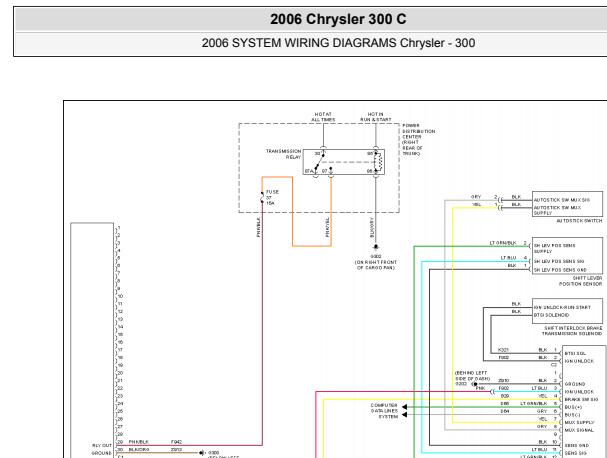Click the 'SENS GND' pin label
The width and height of the screenshot is (607, 458).
click(x=576, y=446)
